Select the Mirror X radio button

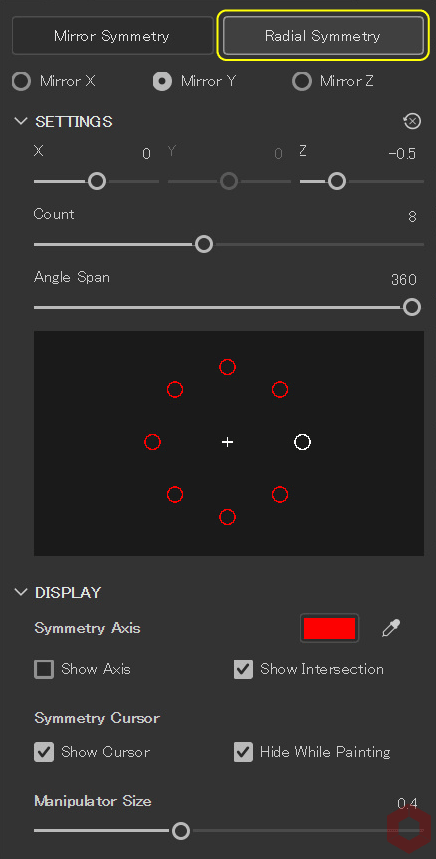click(x=21, y=82)
